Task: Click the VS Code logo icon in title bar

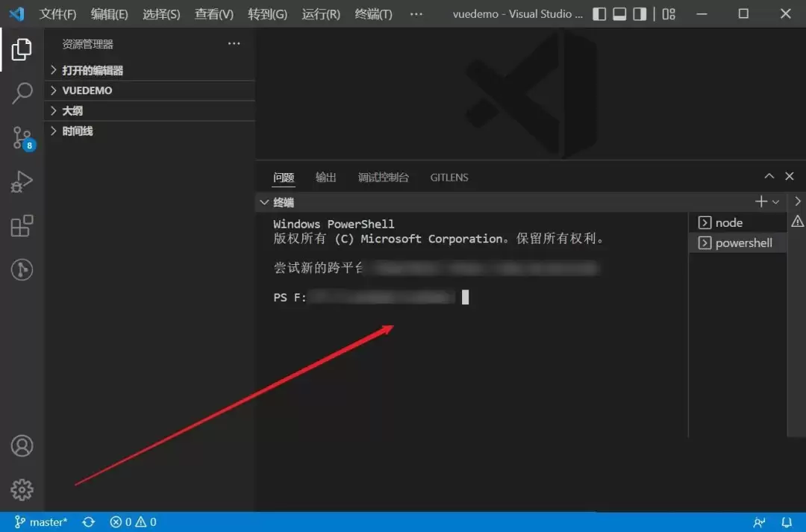Action: click(x=16, y=13)
